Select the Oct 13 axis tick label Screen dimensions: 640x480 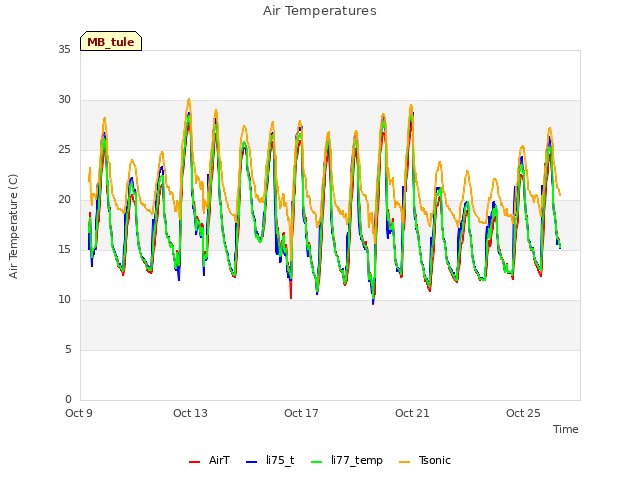190,413
